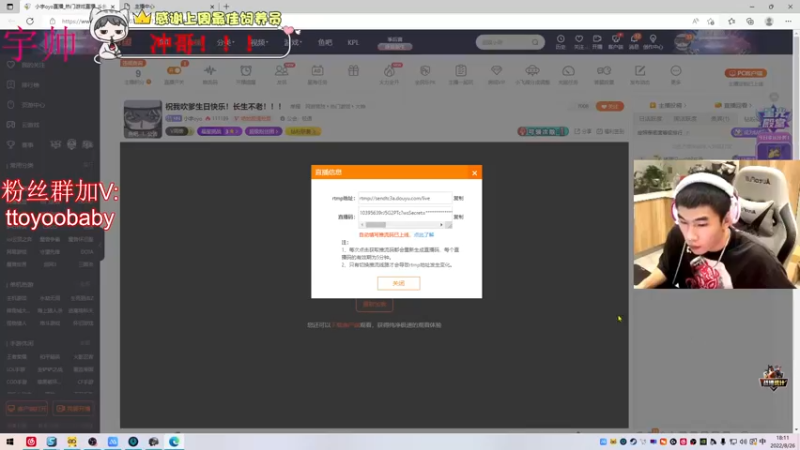The image size is (800, 450).
Task: Open the blue '点此了解' link in dialog
Action: coord(423,235)
